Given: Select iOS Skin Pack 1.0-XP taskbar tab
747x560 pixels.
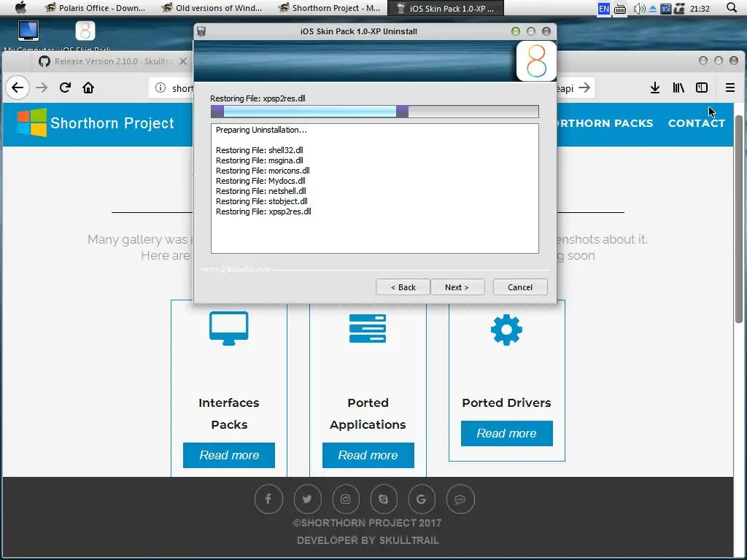Looking at the screenshot, I should (x=446, y=7).
